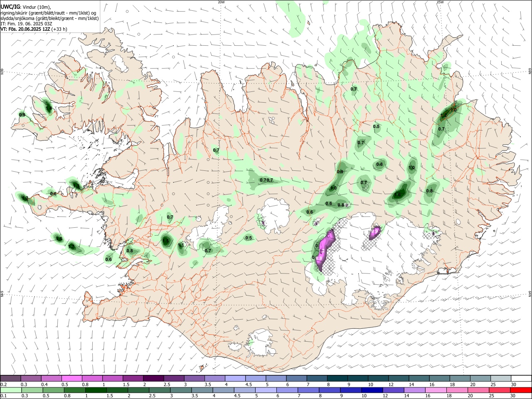Viewport: 532px width, 399px height.
Task: Click the '0.70.7' overlapping value label
Action: [x=266, y=180]
